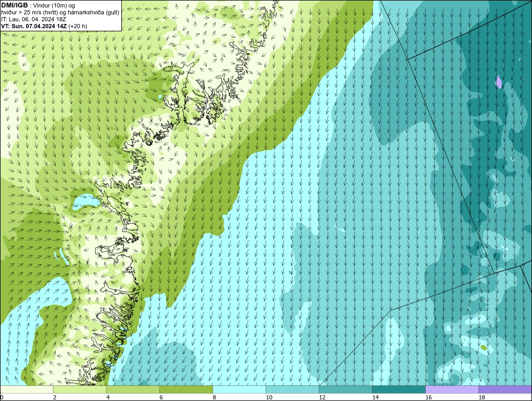Click the legend scale label "0"

coord(2,397)
